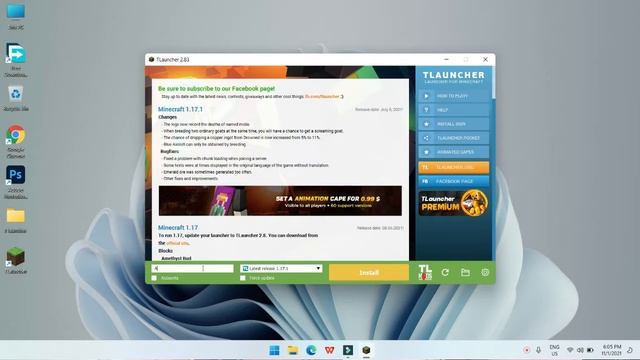The height and width of the screenshot is (360, 640).
Task: Select the This PC desktop icon
Action: coord(16,16)
